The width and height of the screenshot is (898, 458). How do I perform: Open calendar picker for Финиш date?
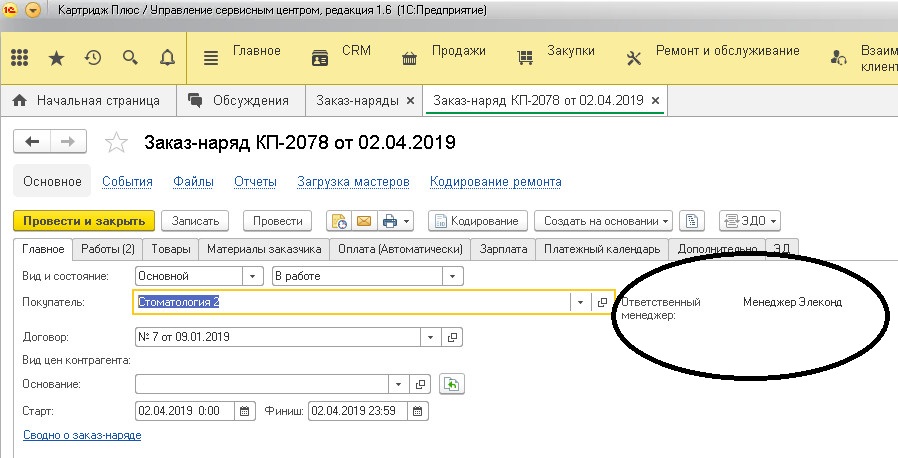[x=418, y=410]
